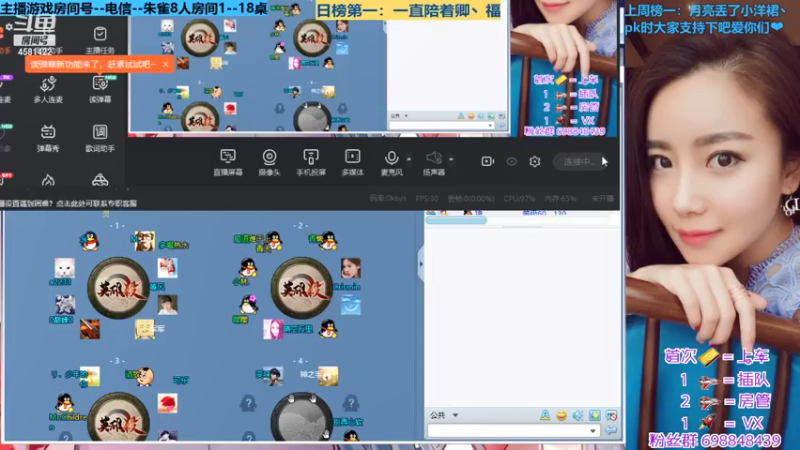Click the customer service contact link
Image resolution: width=800 pixels, height=450 pixels.
(x=96, y=203)
